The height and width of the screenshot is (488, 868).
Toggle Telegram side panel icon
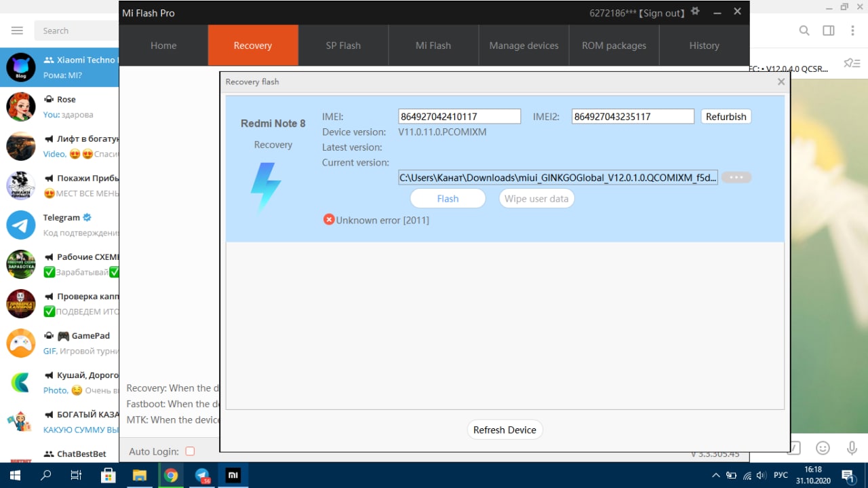829,31
